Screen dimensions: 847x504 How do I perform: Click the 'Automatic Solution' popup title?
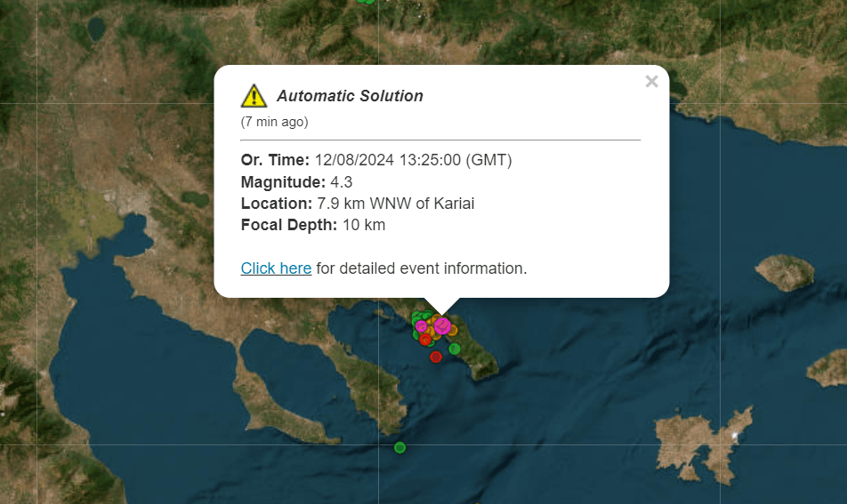350,96
